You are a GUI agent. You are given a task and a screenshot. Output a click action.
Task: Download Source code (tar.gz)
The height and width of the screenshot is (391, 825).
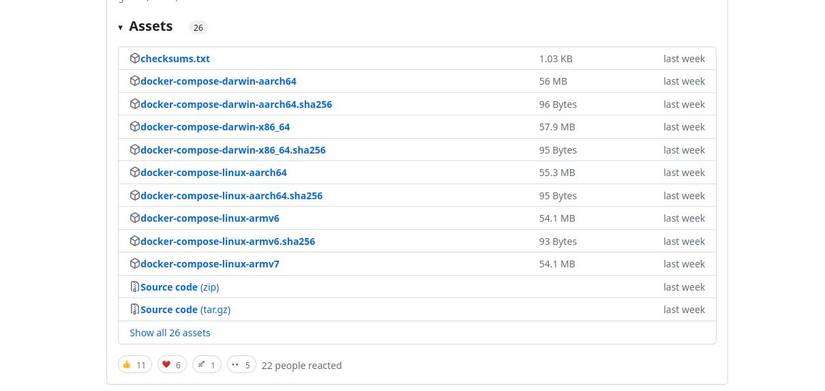point(185,310)
